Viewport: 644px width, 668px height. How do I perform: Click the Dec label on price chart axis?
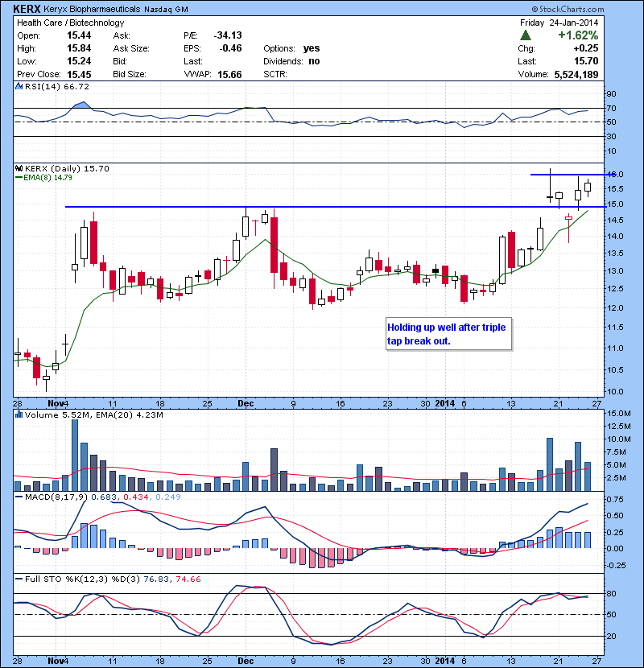coord(246,403)
